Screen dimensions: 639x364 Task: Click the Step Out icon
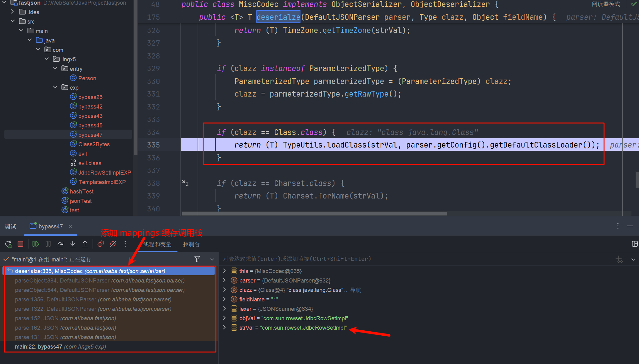pyautogui.click(x=85, y=244)
